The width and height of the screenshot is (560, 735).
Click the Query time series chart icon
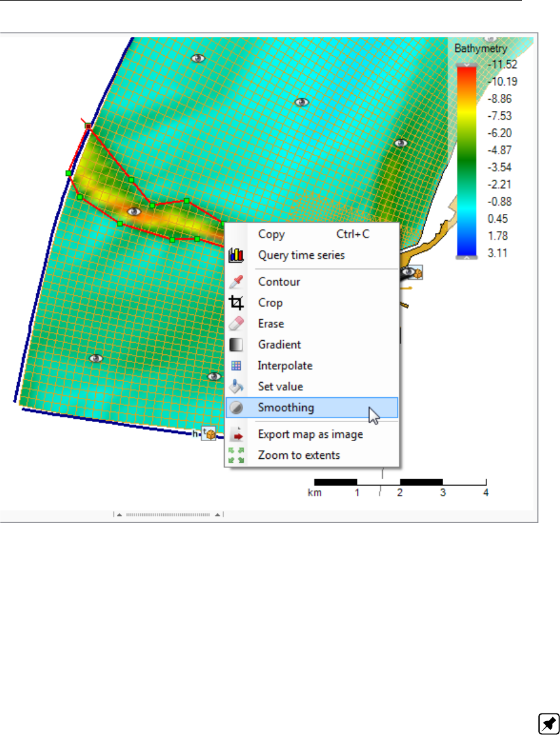pyautogui.click(x=236, y=255)
